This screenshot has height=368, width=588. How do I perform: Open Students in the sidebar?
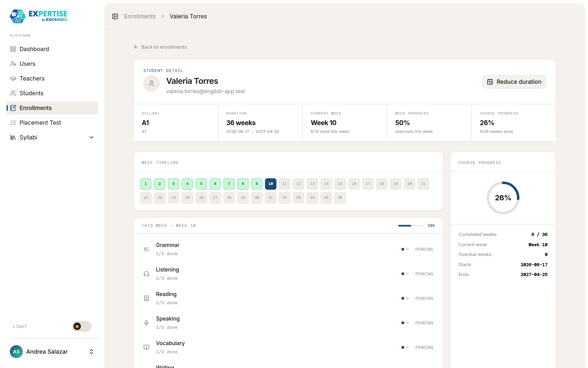click(x=52, y=93)
